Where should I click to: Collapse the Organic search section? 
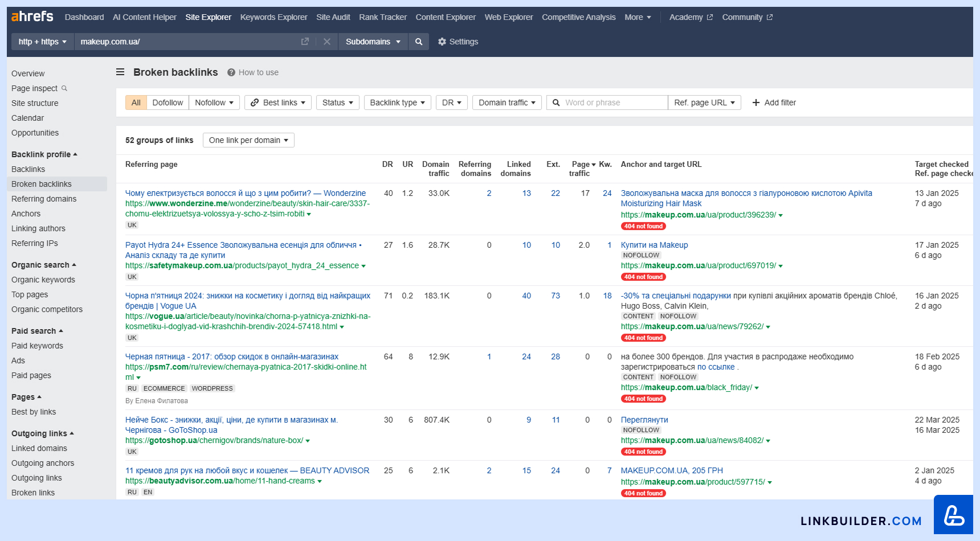pyautogui.click(x=44, y=265)
